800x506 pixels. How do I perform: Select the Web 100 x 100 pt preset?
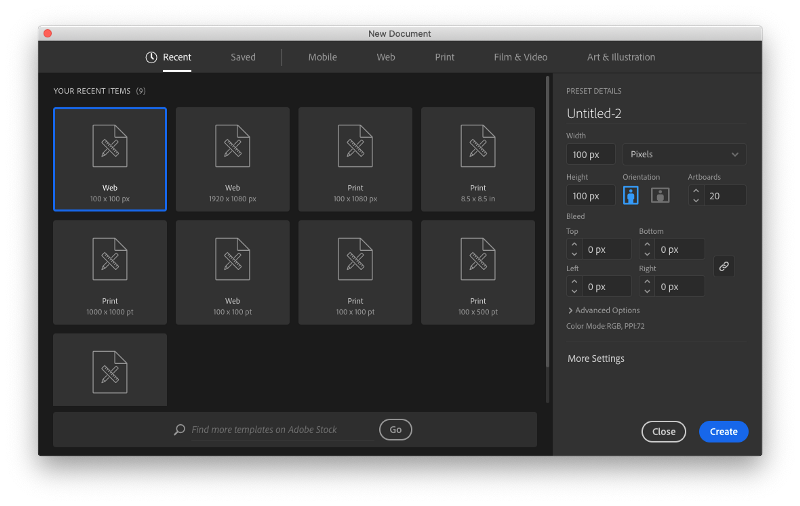pos(233,272)
